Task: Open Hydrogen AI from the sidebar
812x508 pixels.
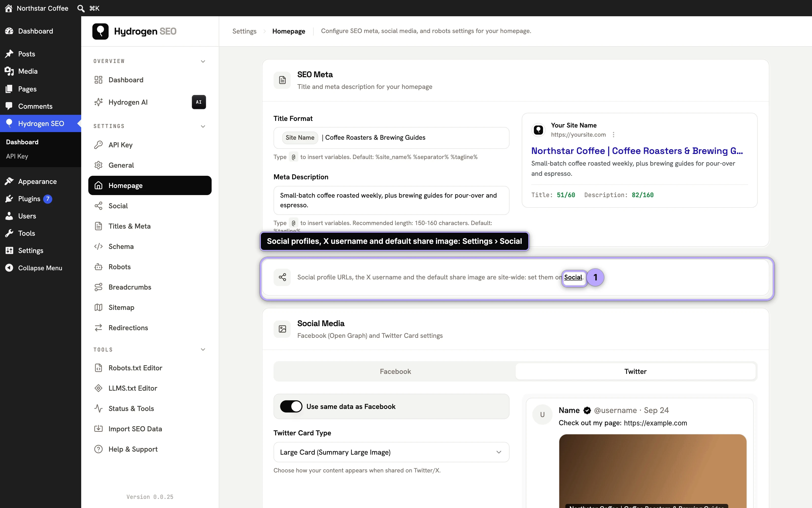Action: [x=150, y=102]
